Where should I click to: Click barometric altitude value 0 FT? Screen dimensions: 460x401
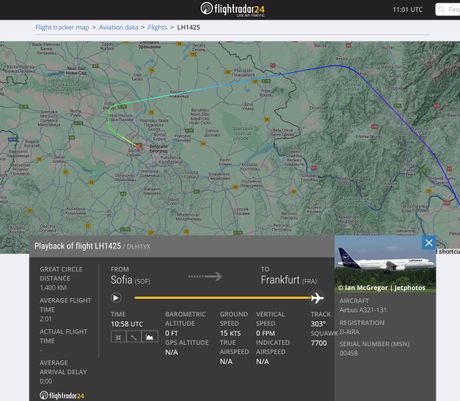coord(172,333)
